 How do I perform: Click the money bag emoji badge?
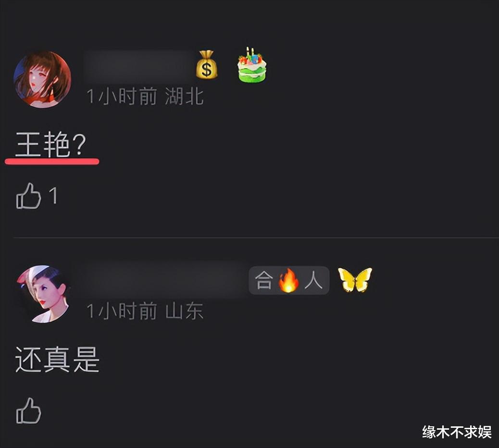tap(207, 64)
